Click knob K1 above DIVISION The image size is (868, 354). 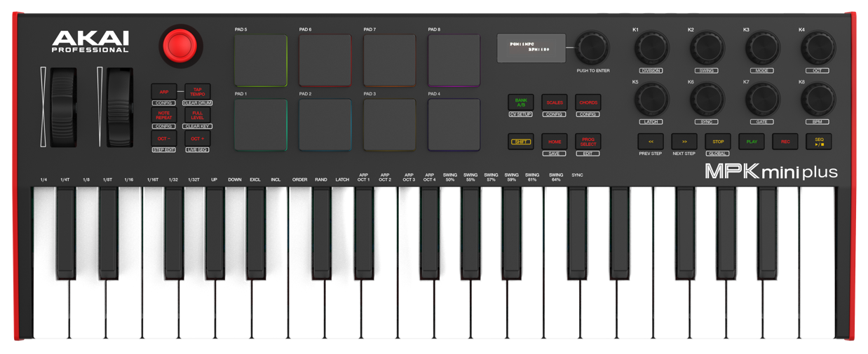click(x=651, y=49)
